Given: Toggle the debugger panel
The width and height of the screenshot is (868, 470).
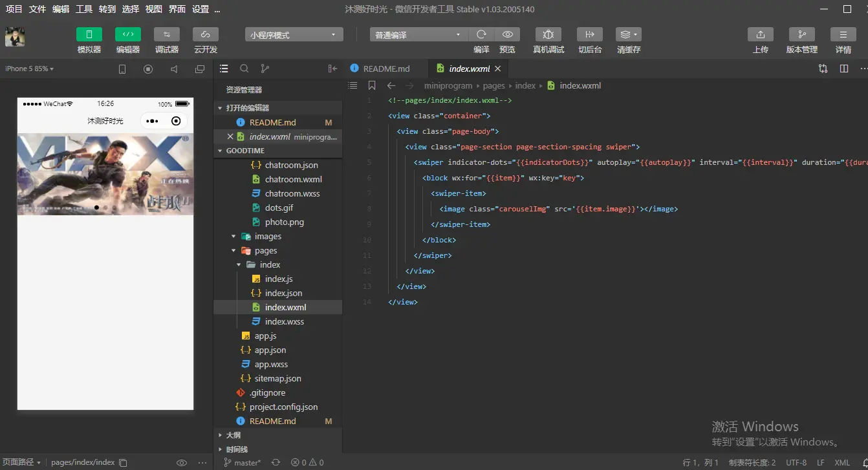Looking at the screenshot, I should (167, 34).
